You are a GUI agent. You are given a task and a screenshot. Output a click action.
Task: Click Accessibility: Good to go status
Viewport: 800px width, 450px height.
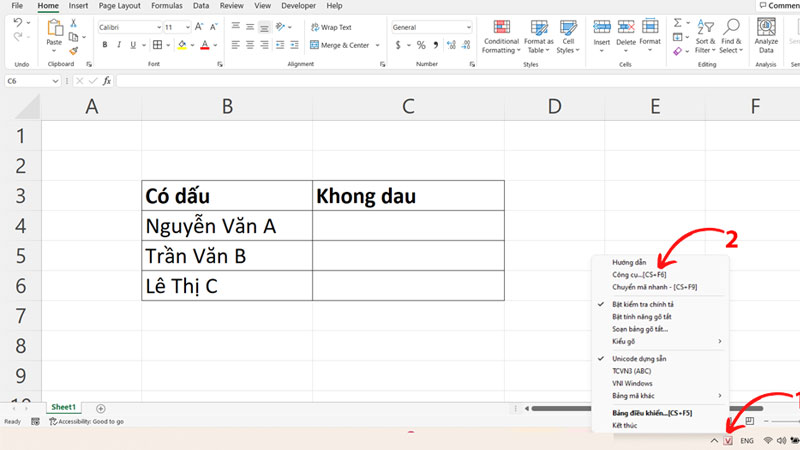87,421
